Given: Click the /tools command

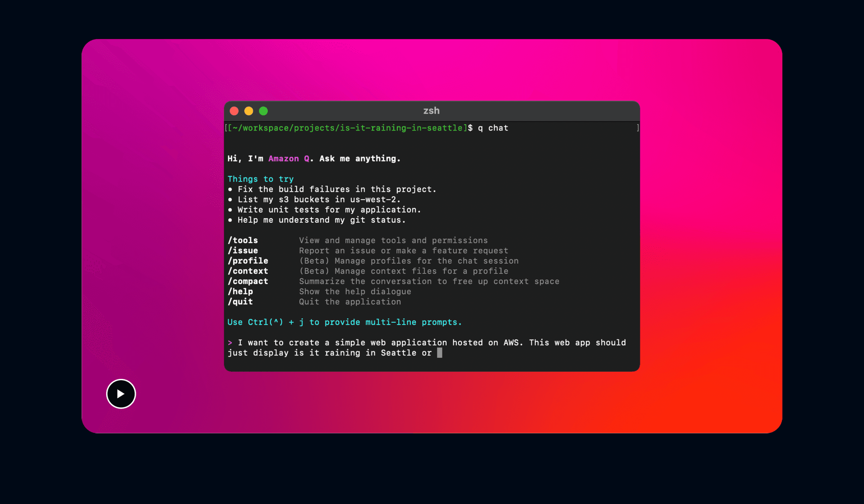Looking at the screenshot, I should [243, 240].
